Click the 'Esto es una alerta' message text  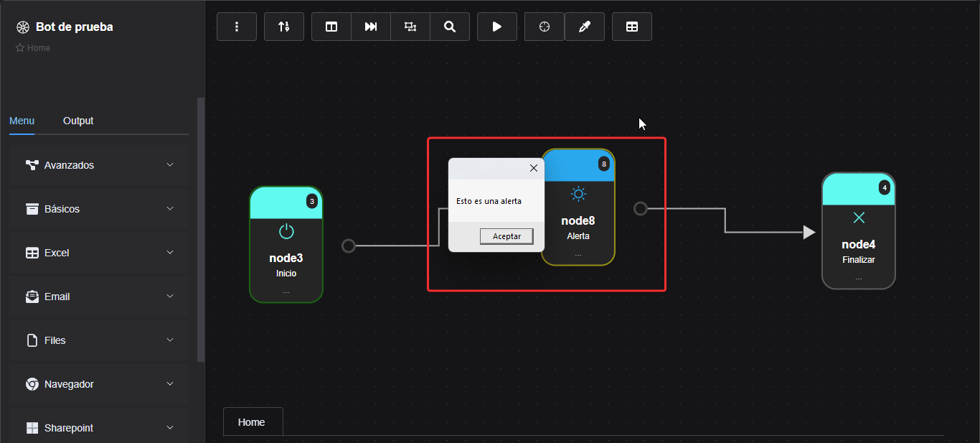[x=489, y=201]
